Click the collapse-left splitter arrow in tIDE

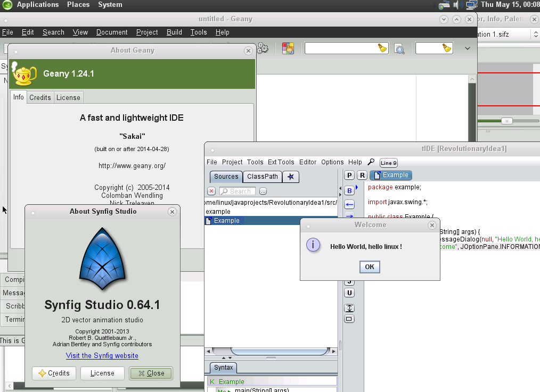(x=340, y=188)
